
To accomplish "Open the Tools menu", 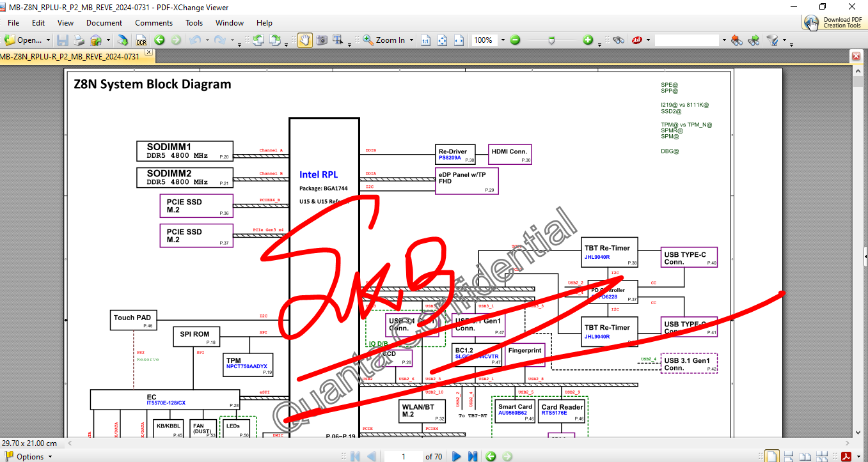I will pos(194,22).
